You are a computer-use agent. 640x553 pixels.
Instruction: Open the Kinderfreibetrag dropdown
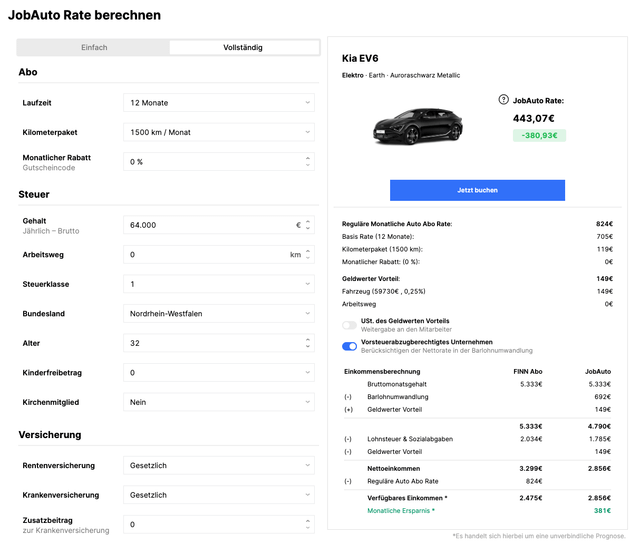pos(219,373)
